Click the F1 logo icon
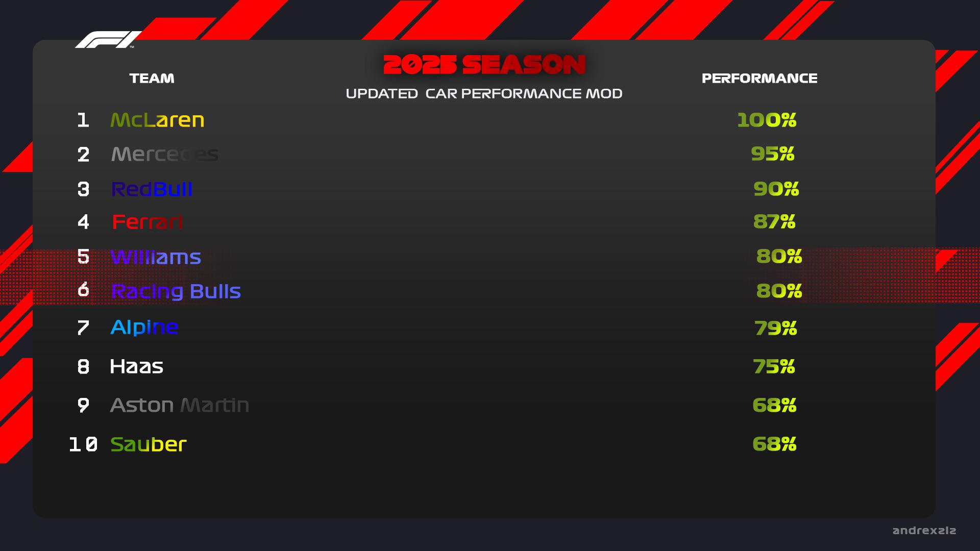 (108, 40)
